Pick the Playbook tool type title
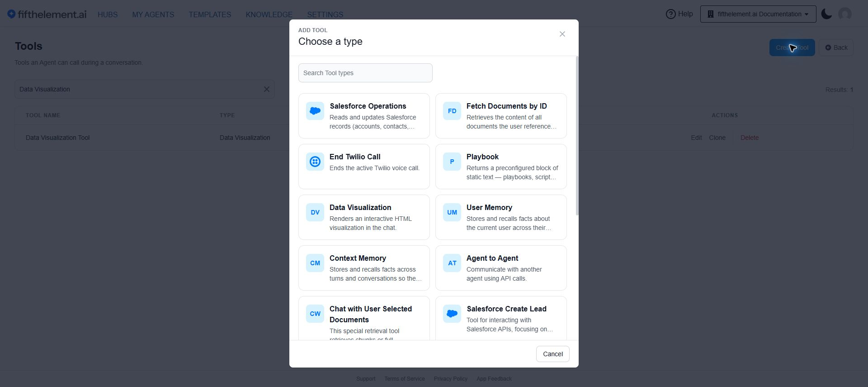Viewport: 868px width, 387px height. point(482,157)
